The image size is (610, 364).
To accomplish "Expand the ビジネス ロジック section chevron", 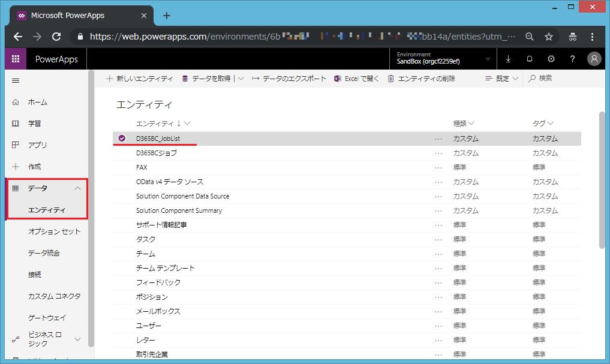I will click(x=78, y=339).
